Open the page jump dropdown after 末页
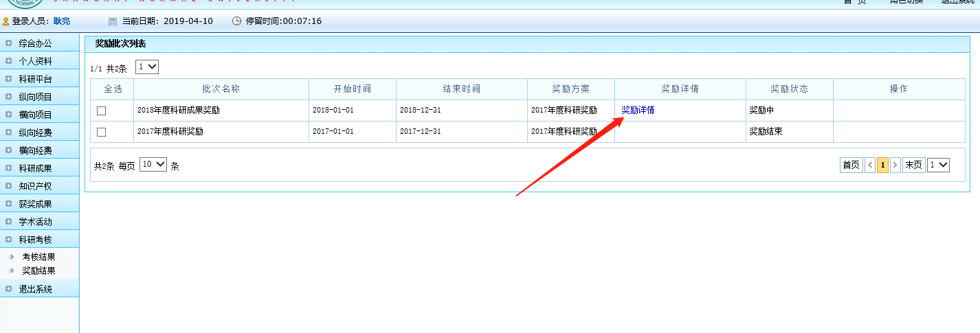 [938, 165]
